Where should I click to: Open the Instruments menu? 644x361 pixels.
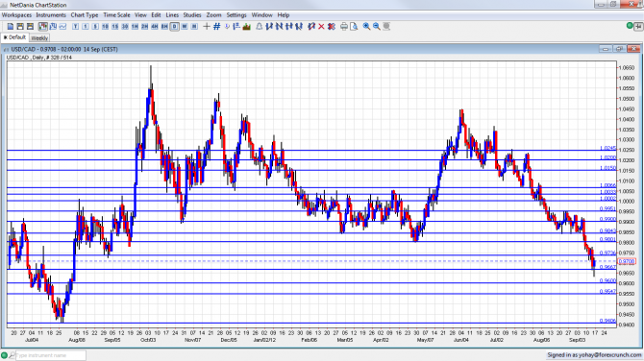[51, 15]
